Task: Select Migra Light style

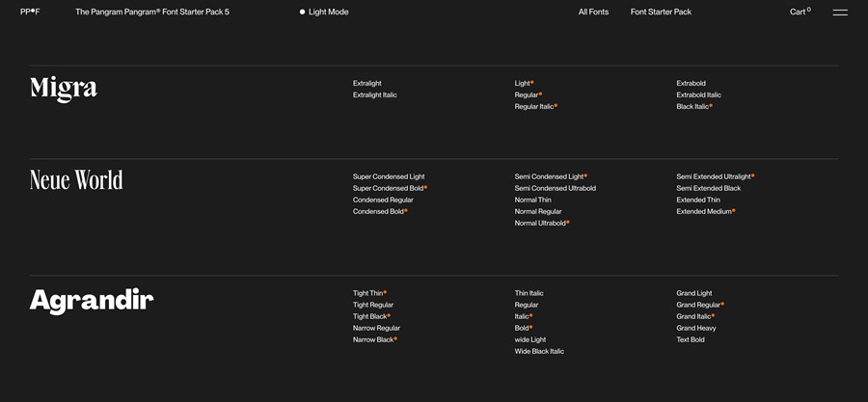Action: [523, 84]
